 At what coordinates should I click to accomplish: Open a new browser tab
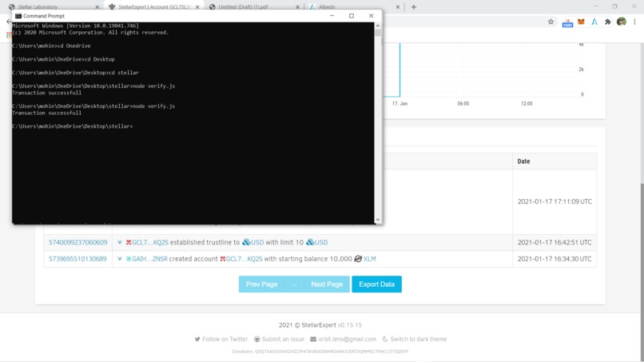tap(414, 7)
